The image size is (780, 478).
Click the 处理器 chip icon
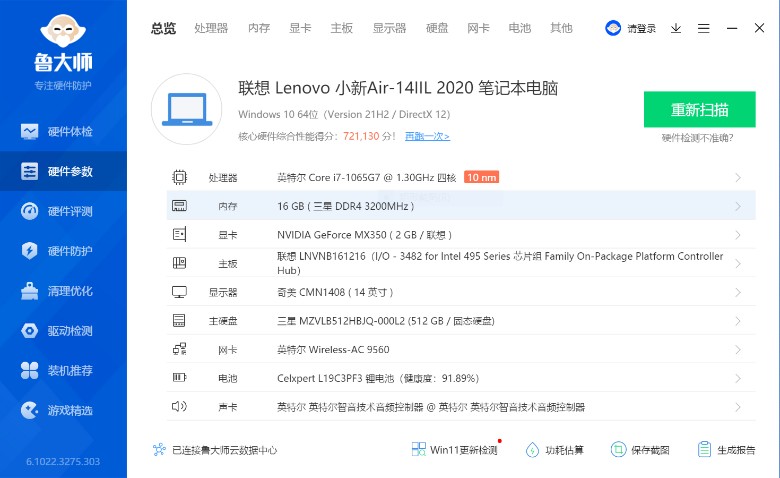coord(180,178)
